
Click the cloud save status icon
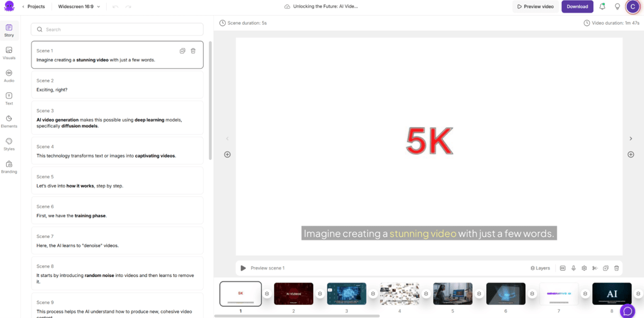coord(287,6)
